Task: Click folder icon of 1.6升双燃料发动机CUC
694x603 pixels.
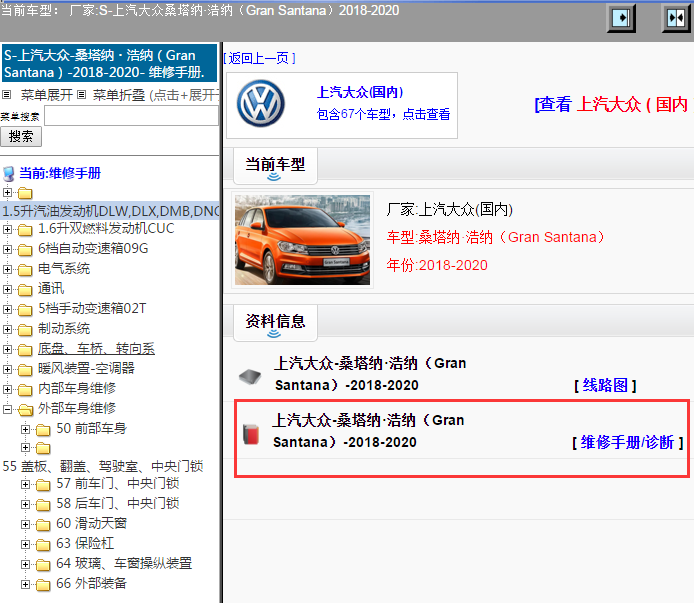Action: [x=25, y=230]
